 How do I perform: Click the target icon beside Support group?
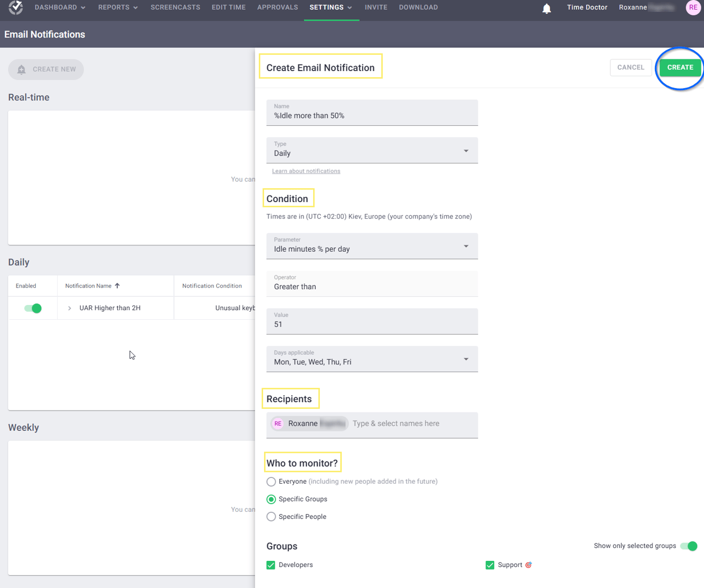coord(529,564)
